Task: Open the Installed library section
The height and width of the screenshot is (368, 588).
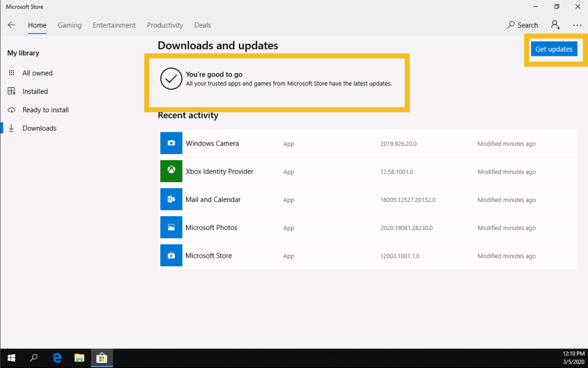Action: (x=35, y=91)
